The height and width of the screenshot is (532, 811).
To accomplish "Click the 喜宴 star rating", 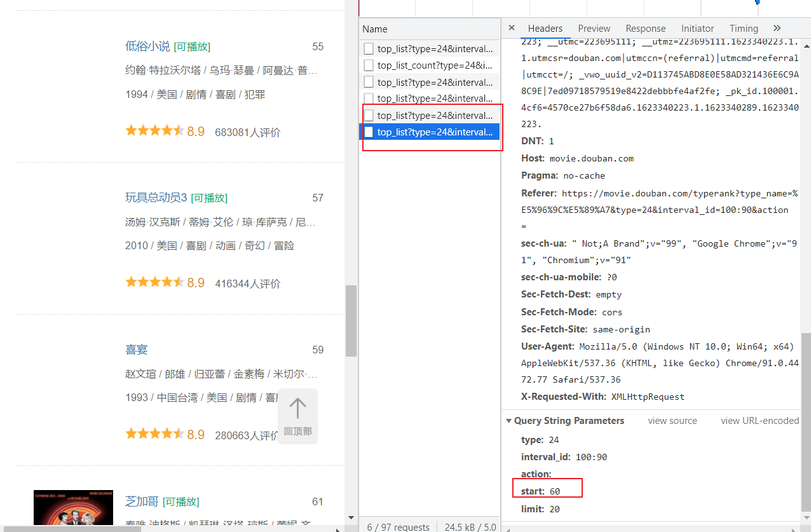I will 155,434.
